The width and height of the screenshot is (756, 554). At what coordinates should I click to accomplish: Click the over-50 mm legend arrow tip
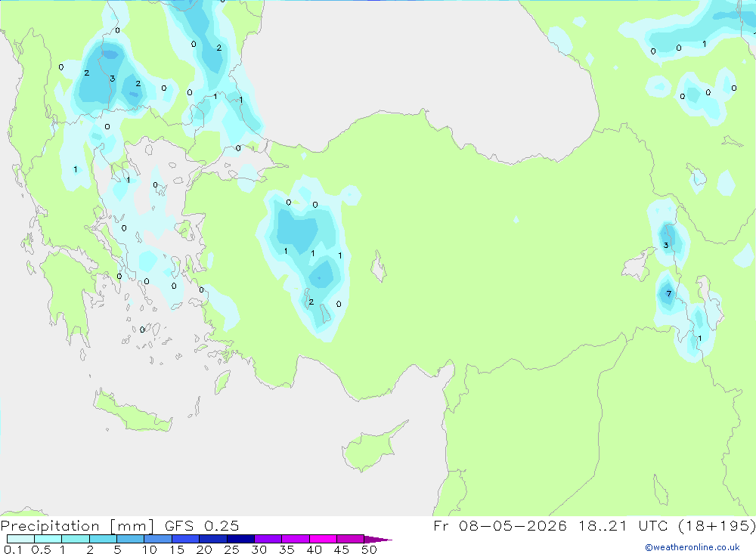click(378, 540)
